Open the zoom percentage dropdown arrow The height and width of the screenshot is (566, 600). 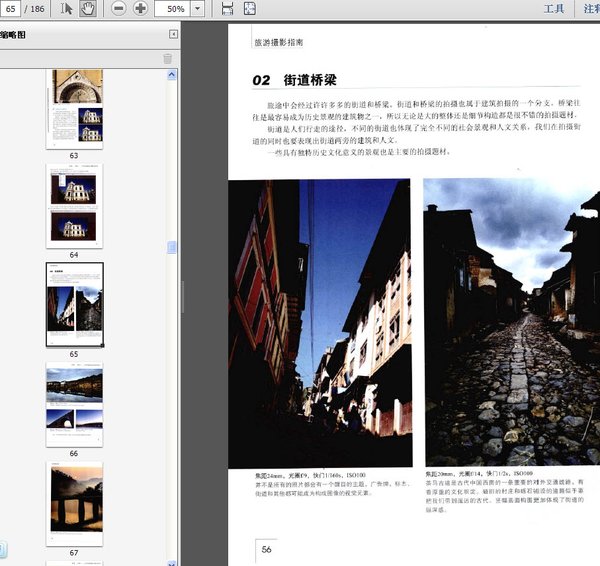pyautogui.click(x=197, y=9)
